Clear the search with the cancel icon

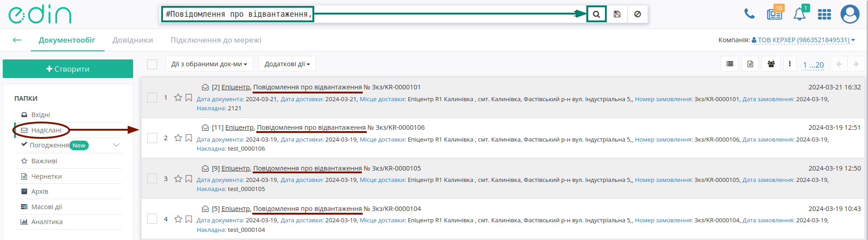pyautogui.click(x=638, y=14)
